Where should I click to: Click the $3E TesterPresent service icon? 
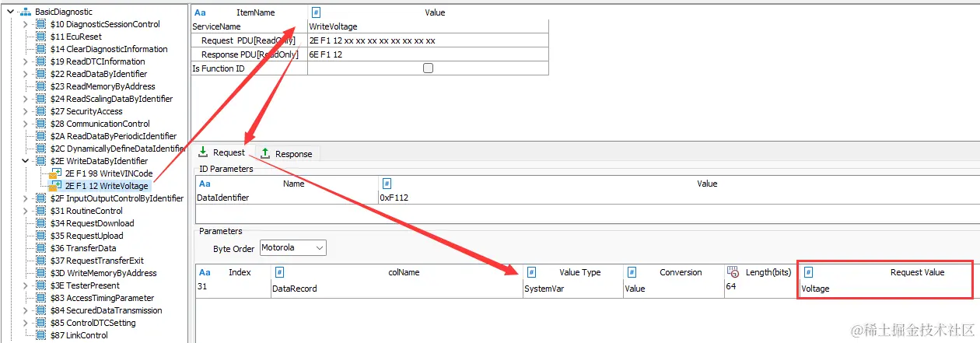pos(40,285)
